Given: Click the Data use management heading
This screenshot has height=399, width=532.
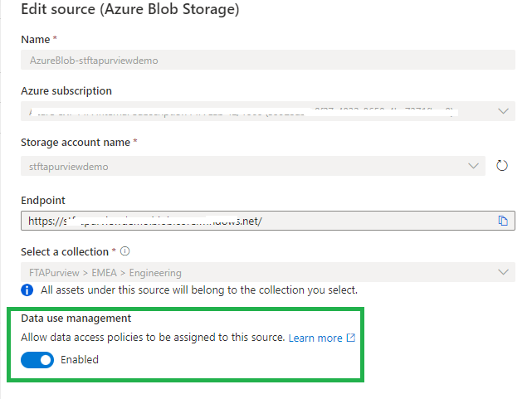Looking at the screenshot, I should tap(76, 319).
